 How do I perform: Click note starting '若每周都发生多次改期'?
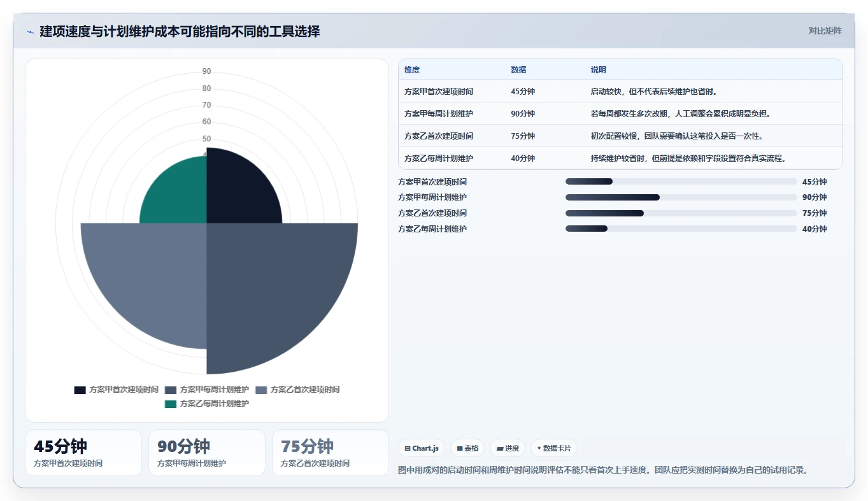(681, 114)
